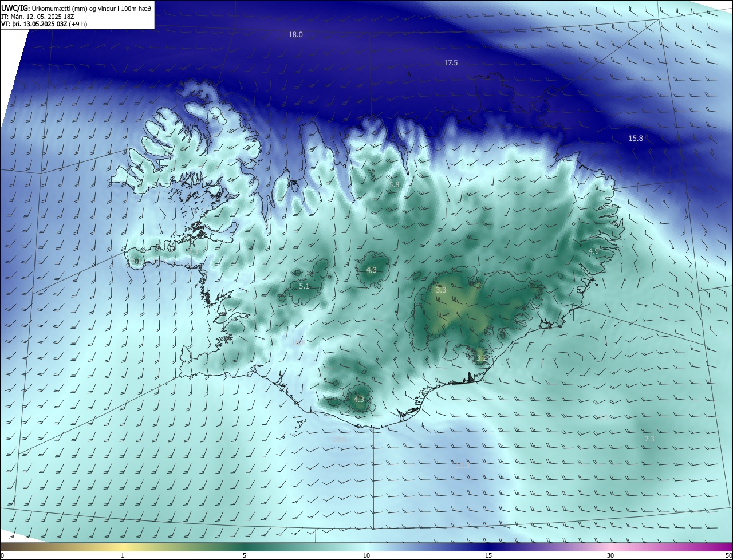Click the 18.0 value label on the map
The image size is (733, 560).
[295, 35]
